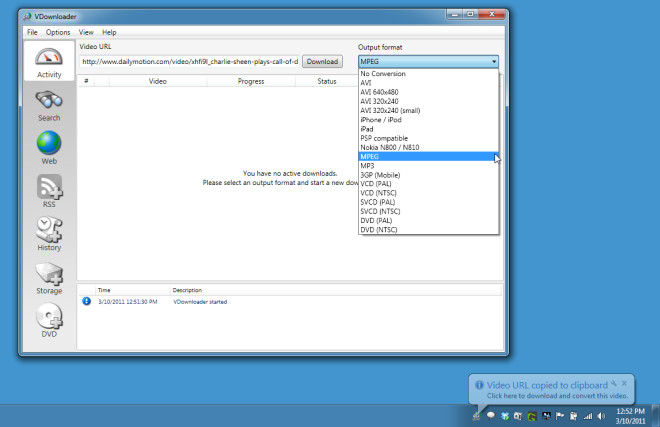The image size is (660, 427).
Task: Sort by the Status column header
Action: [x=327, y=81]
